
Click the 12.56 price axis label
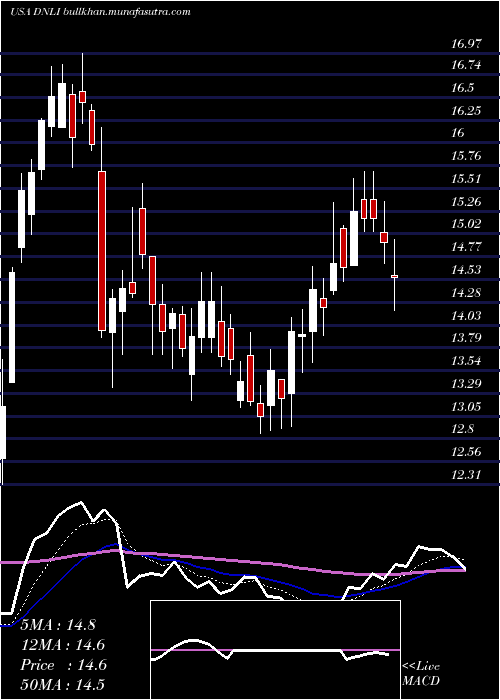tap(467, 452)
